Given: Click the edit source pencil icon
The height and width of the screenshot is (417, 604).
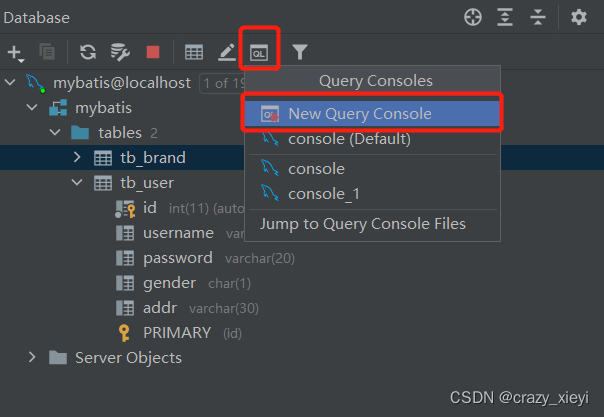Looking at the screenshot, I should 227,52.
